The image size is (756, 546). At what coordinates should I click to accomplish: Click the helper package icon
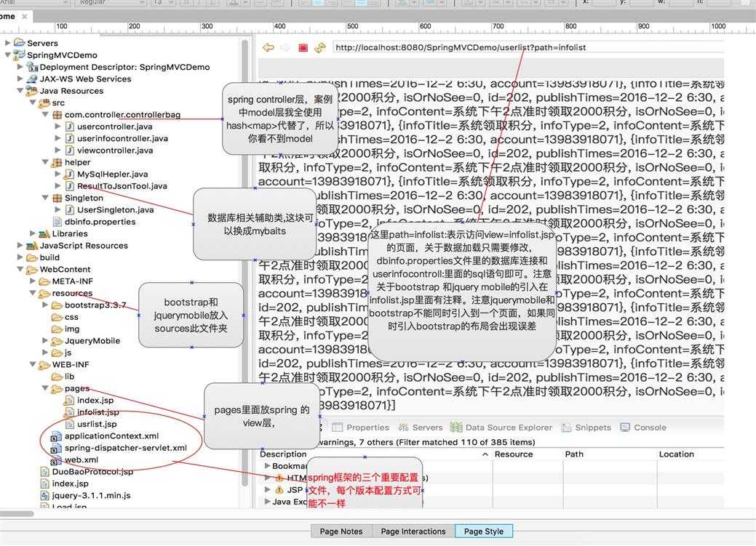tap(57, 162)
